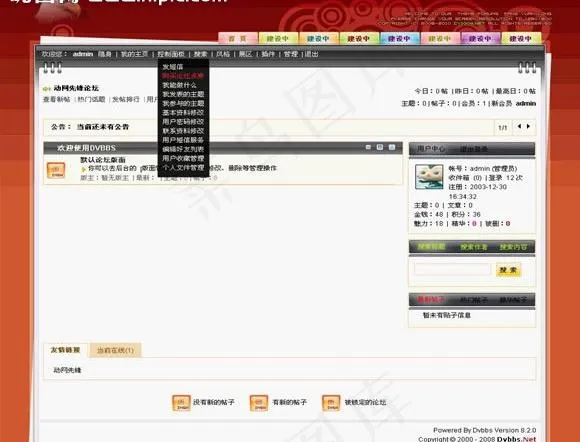Open the Dvbbs.Net footer link
Screen dimensions: 580x442
coord(516,439)
